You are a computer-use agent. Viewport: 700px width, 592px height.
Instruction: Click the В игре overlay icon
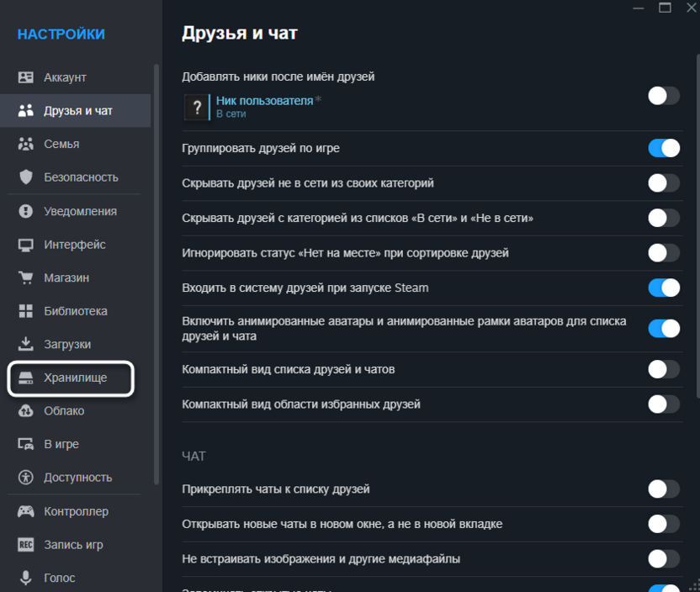[25, 444]
